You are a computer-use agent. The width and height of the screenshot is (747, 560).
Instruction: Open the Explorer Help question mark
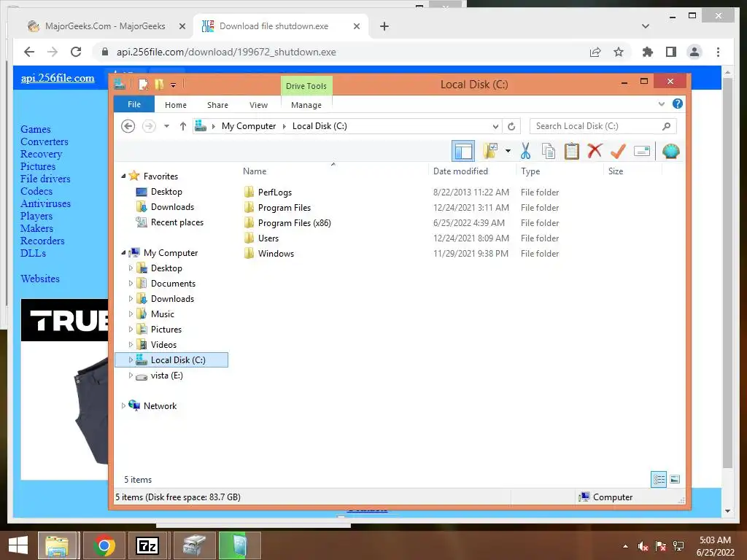(x=678, y=104)
